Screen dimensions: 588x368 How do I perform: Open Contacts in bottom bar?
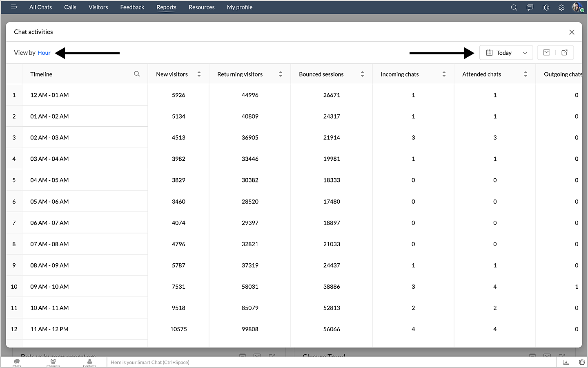pos(89,362)
